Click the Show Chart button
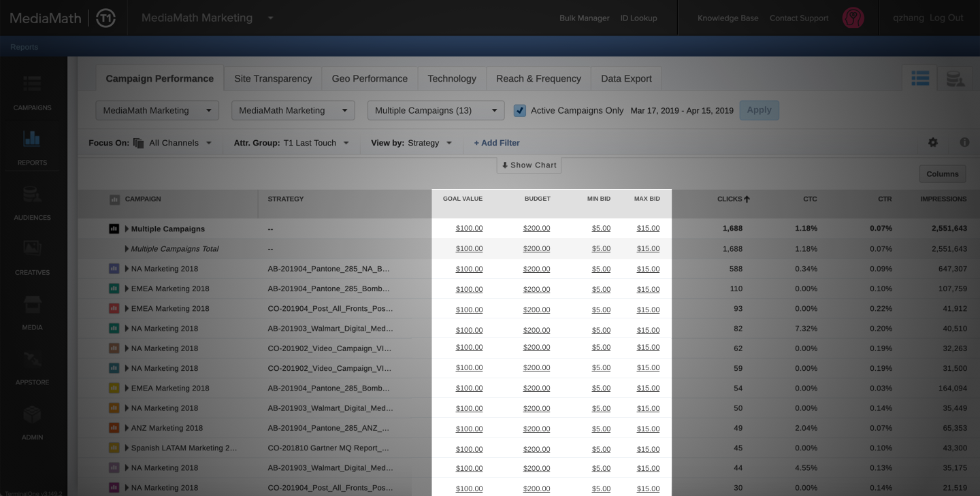Image resolution: width=980 pixels, height=496 pixels. pyautogui.click(x=529, y=165)
